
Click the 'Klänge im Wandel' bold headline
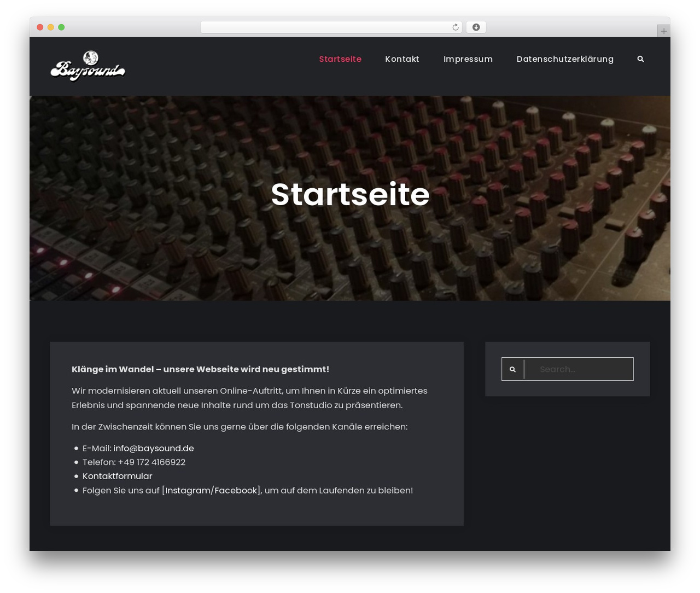pos(200,369)
